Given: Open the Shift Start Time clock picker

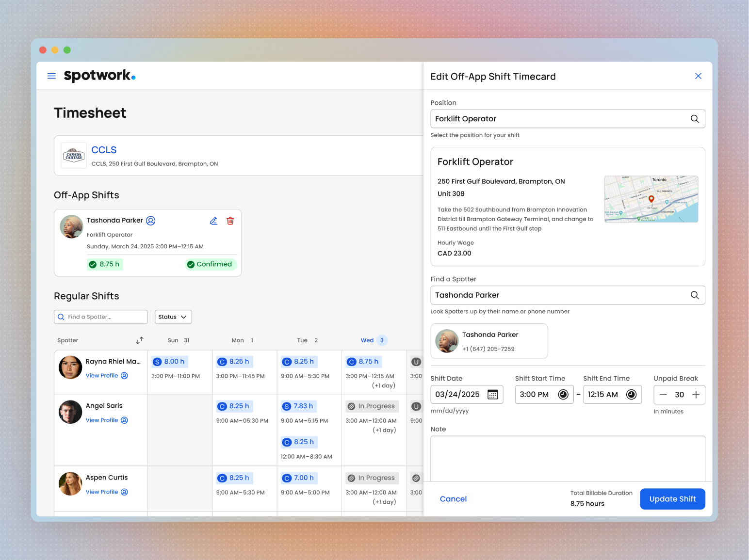Looking at the screenshot, I should (x=563, y=394).
